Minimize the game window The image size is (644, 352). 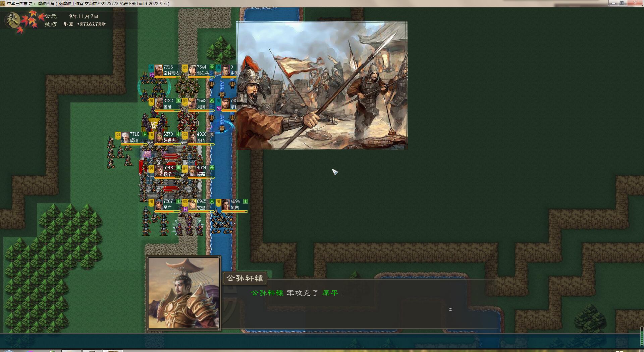tap(613, 3)
